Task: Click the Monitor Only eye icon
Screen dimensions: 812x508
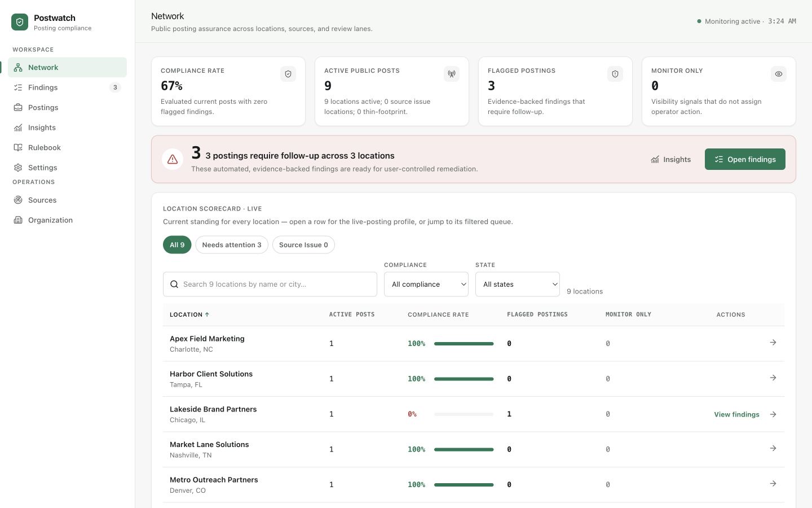Action: (779, 74)
